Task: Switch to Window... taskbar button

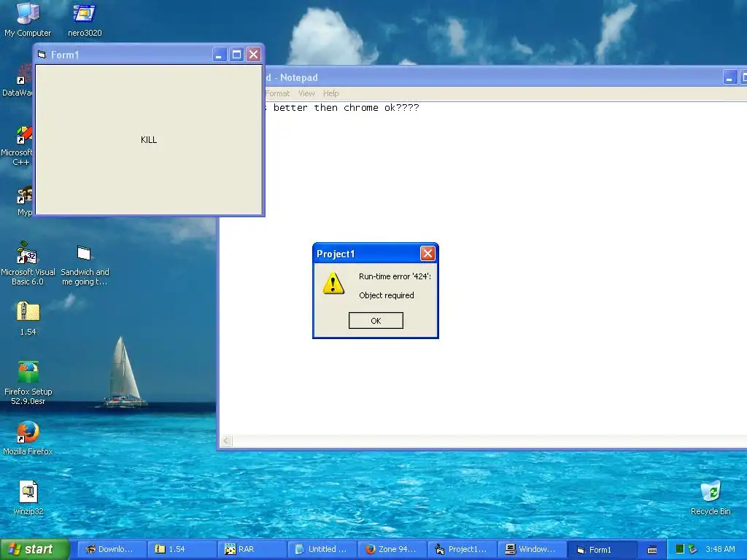Action: pyautogui.click(x=531, y=549)
